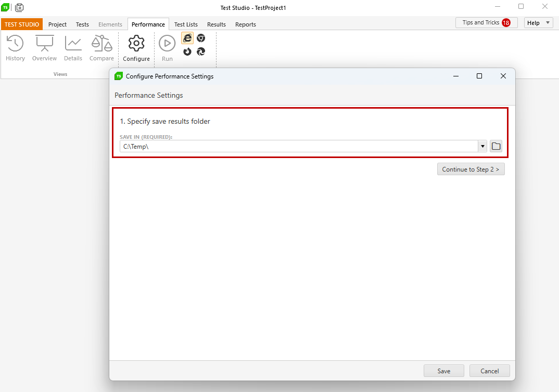Browse for results folder with folder icon

tap(496, 146)
